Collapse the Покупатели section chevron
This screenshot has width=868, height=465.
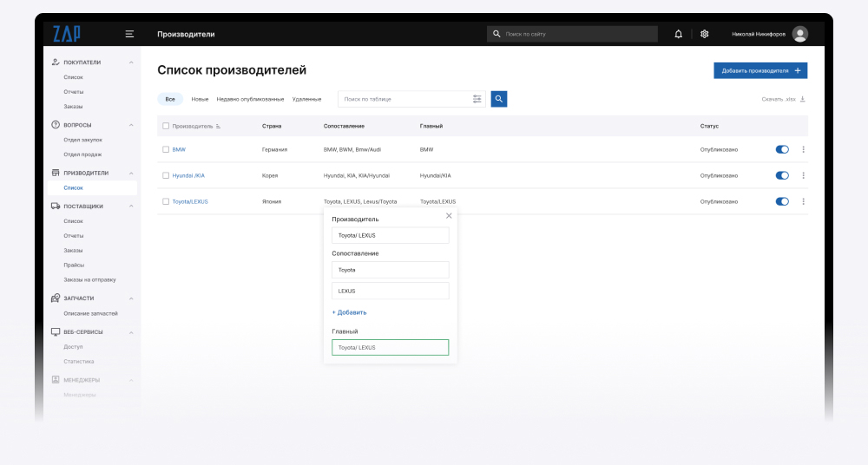(131, 62)
